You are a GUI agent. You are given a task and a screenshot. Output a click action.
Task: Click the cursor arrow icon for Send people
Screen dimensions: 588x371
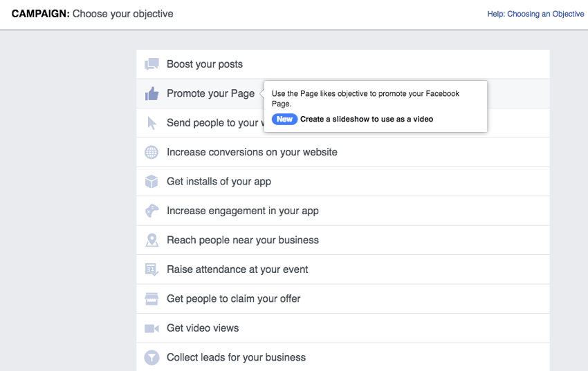(152, 123)
